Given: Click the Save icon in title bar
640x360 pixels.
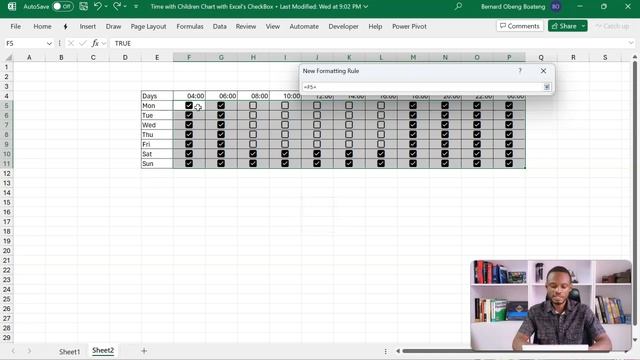Looking at the screenshot, I should coord(83,7).
